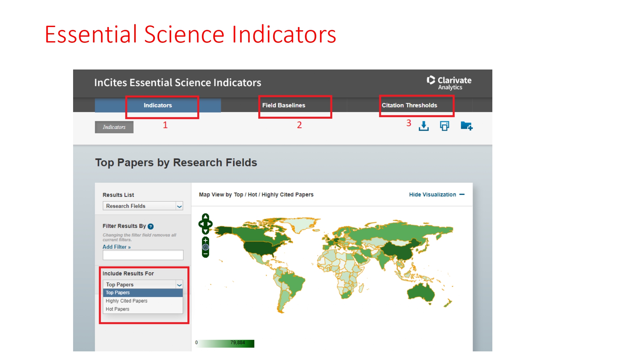Viewport: 644px width, 362px height.
Task: Click the download icon
Action: [x=423, y=126]
